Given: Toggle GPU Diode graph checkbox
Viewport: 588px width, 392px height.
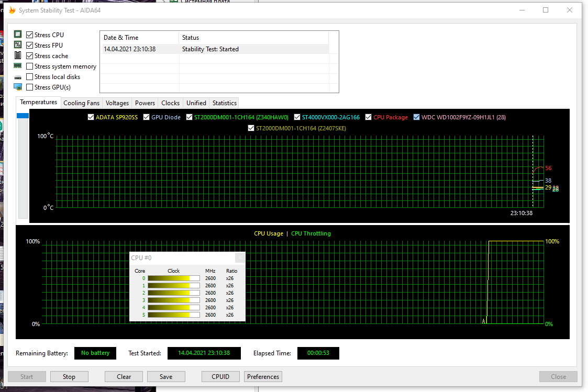Looking at the screenshot, I should 146,117.
